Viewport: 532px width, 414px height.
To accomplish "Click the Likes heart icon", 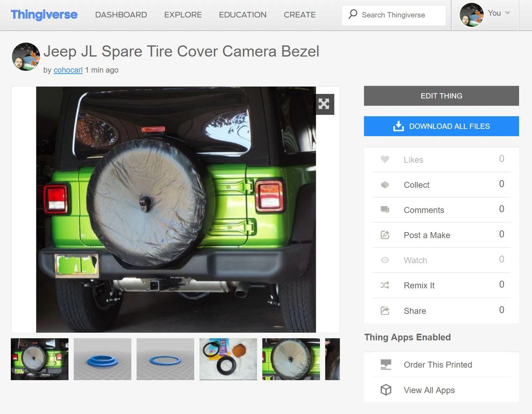I will click(x=385, y=160).
